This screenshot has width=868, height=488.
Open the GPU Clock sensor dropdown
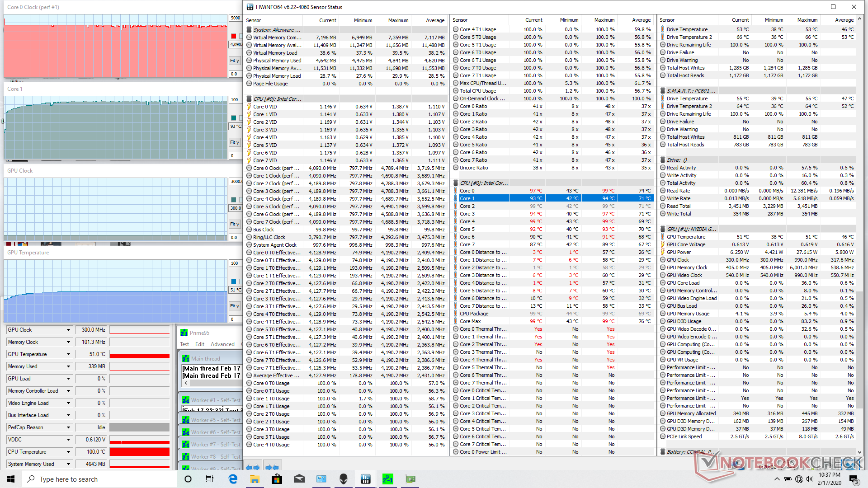coord(68,330)
